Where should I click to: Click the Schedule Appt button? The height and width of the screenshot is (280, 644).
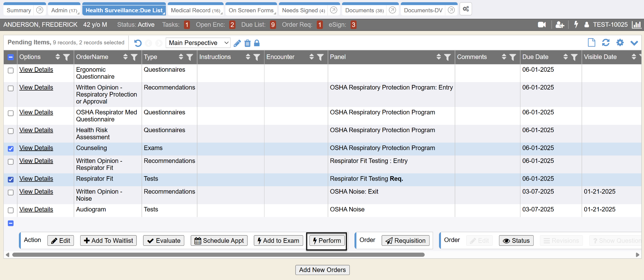point(219,241)
